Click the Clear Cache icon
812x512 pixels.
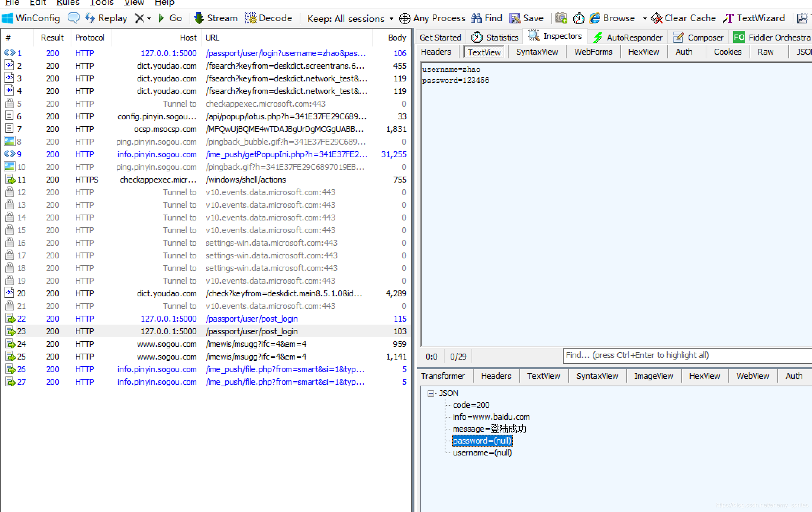(x=657, y=18)
